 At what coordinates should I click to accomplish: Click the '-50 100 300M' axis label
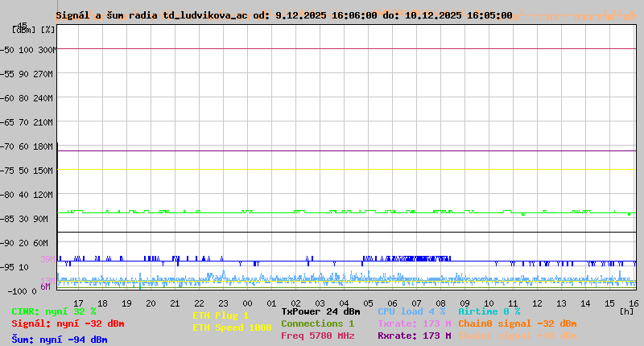pyautogui.click(x=27, y=50)
